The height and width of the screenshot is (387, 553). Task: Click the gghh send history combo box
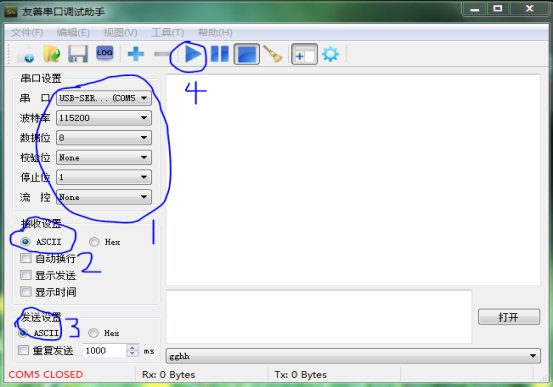pos(353,356)
